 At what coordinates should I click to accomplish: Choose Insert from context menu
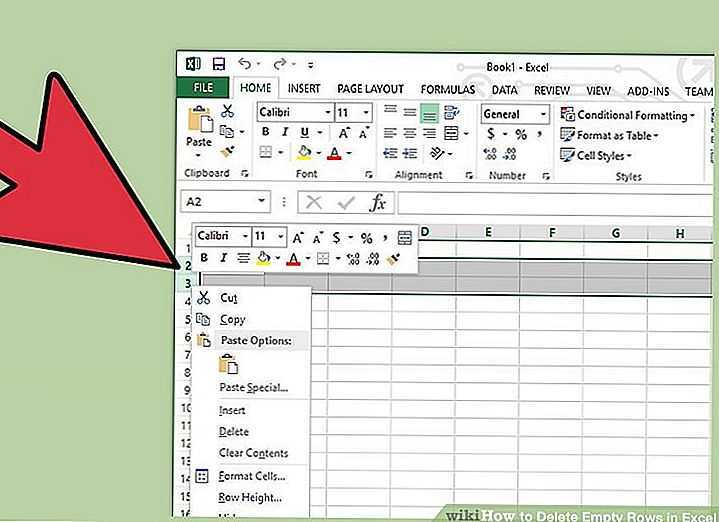[x=232, y=411]
